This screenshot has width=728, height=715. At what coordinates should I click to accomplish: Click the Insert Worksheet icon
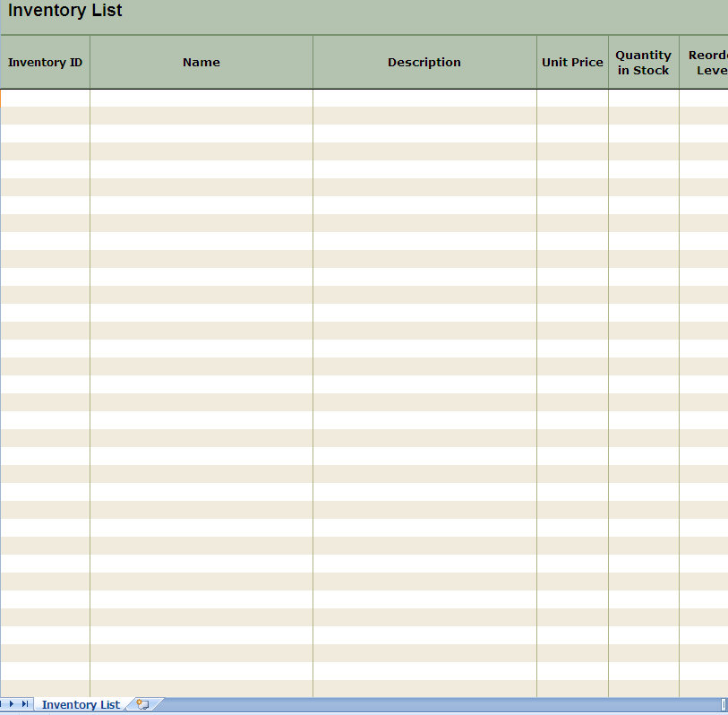coord(141,704)
